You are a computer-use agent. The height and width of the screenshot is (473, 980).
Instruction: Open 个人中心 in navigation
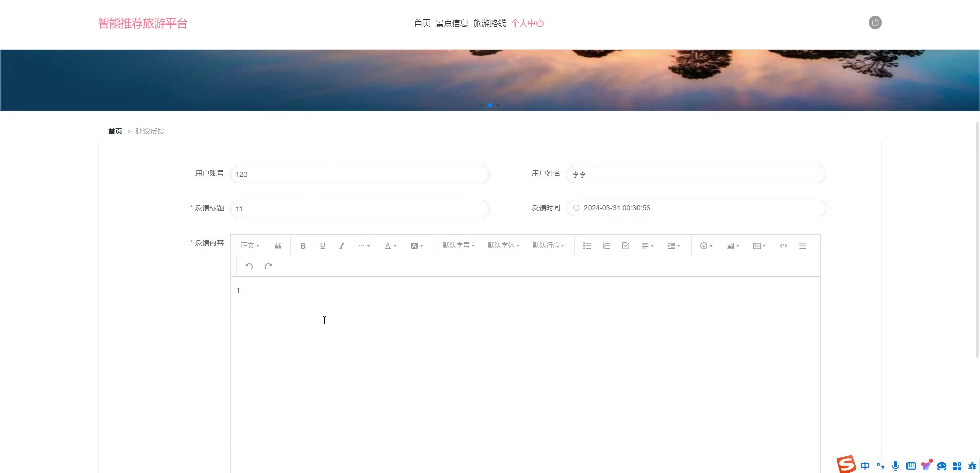(x=527, y=23)
